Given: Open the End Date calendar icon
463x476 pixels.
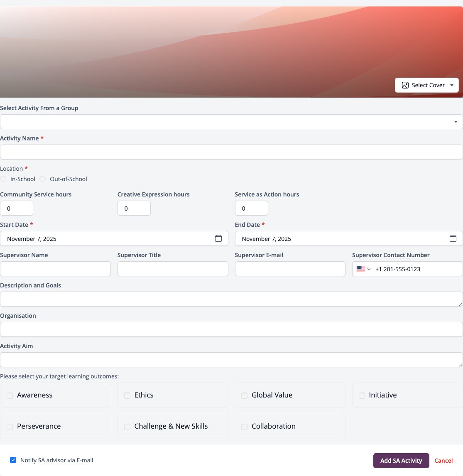Looking at the screenshot, I should [x=453, y=238].
